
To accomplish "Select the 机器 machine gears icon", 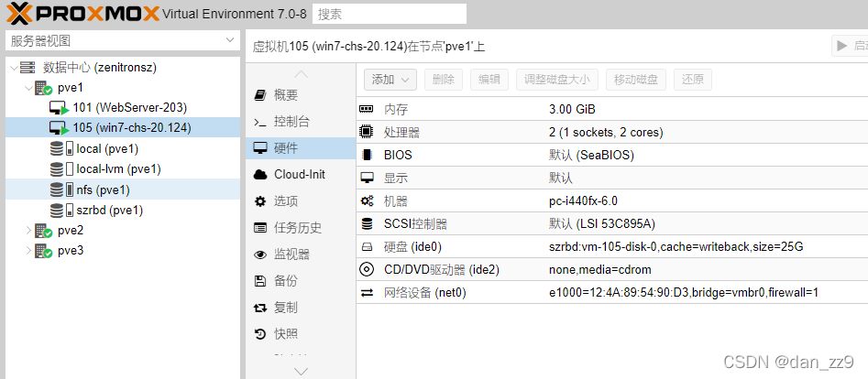I will point(367,201).
